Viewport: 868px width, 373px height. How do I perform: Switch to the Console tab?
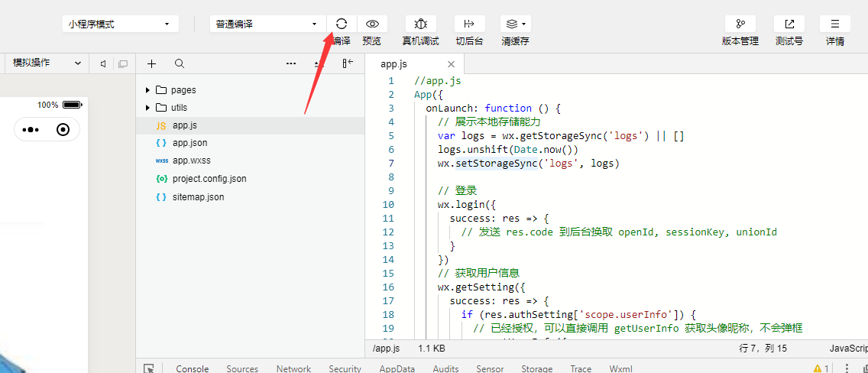(192, 368)
